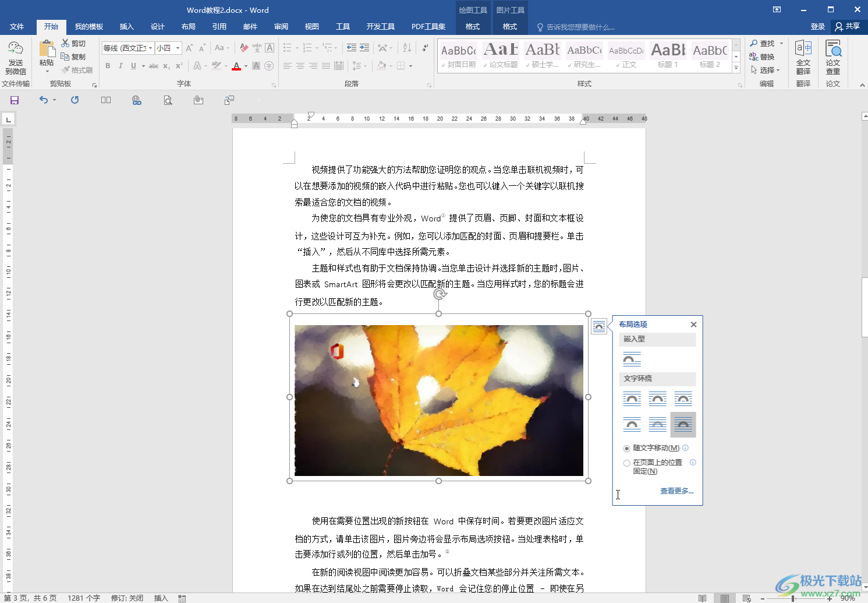This screenshot has width=868, height=603.
Task: Align text center toggle
Action: click(300, 66)
